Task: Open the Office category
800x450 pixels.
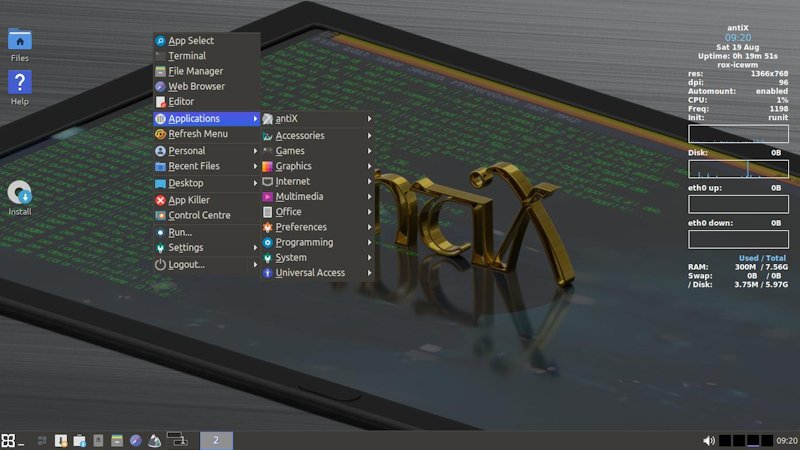Action: tap(317, 212)
